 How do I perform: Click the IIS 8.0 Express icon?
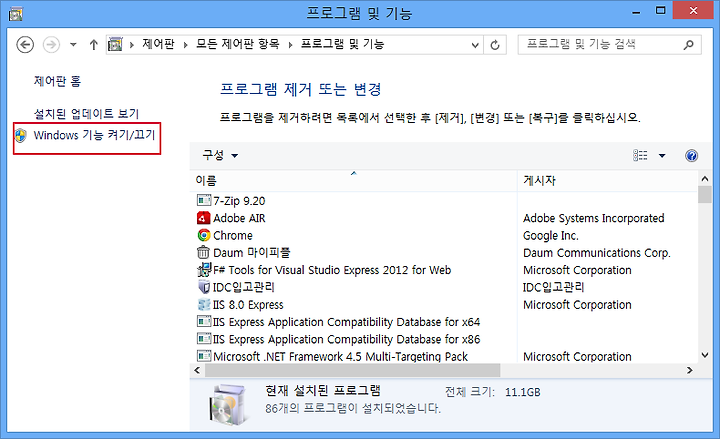pos(204,304)
